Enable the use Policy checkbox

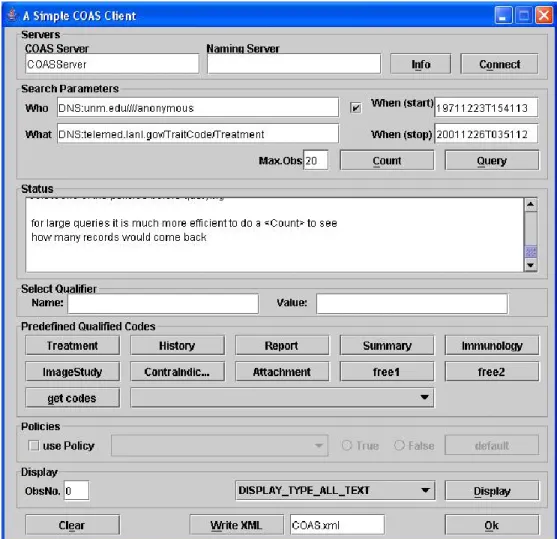click(x=34, y=445)
